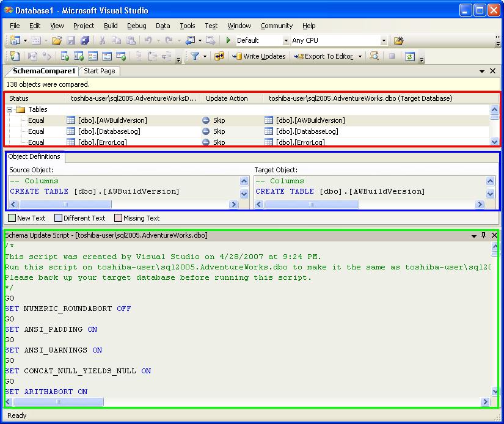Click the Save All icon
Screen dimensions: 504x424
tap(85, 40)
